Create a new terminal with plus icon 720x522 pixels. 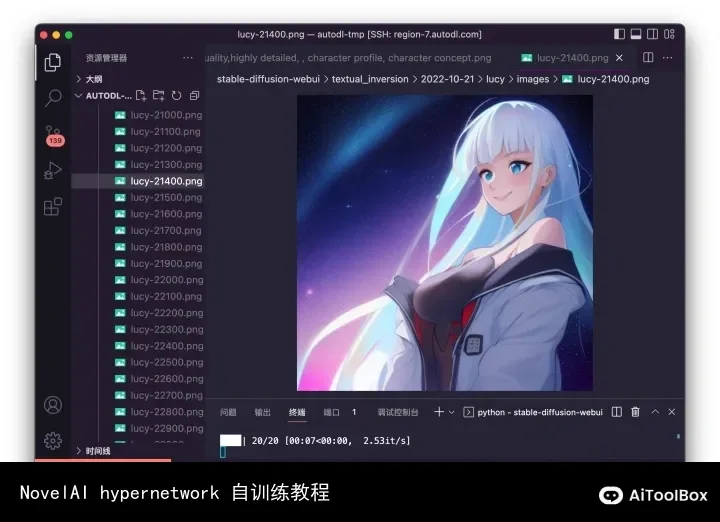(439, 412)
